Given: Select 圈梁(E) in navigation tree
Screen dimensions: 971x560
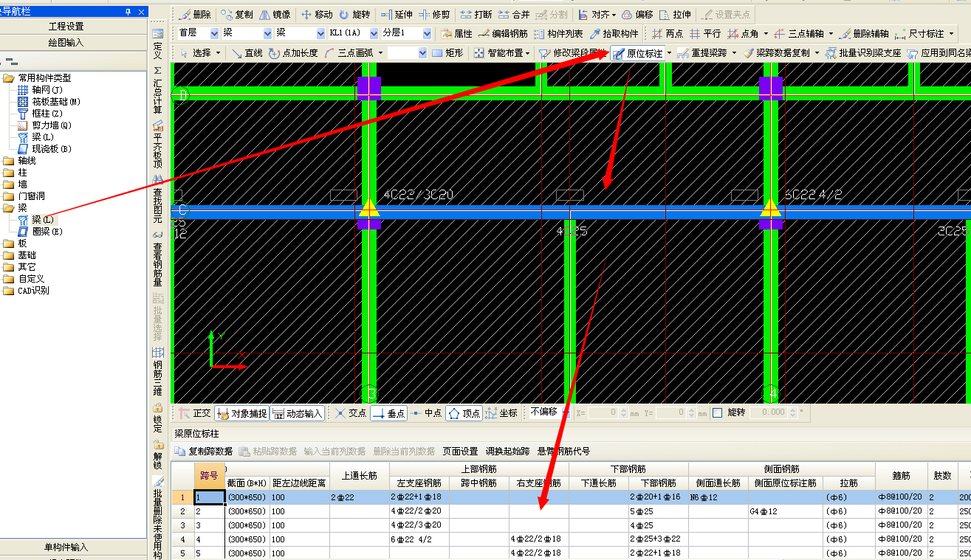Looking at the screenshot, I should [x=41, y=232].
